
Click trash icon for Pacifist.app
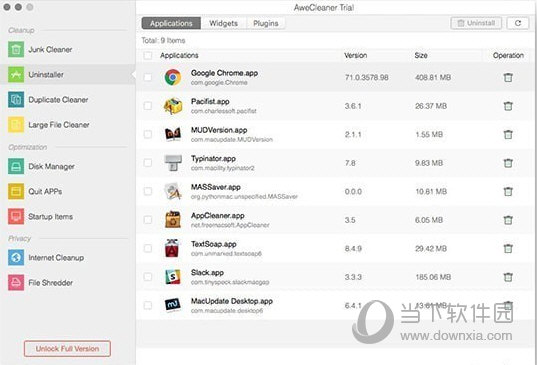[x=508, y=106]
